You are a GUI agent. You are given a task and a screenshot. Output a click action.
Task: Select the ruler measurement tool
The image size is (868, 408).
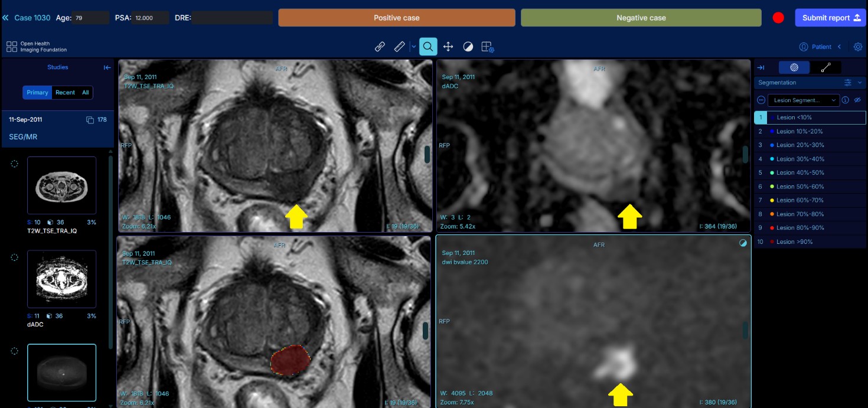[x=400, y=47]
